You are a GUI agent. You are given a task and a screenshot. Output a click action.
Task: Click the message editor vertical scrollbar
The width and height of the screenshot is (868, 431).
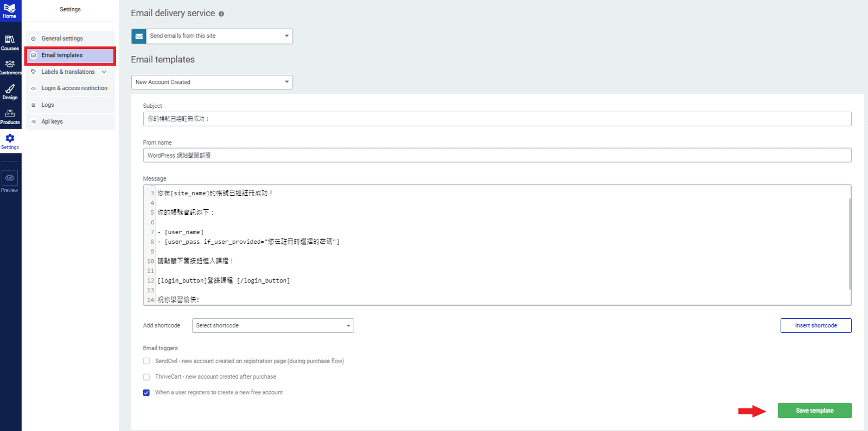click(850, 244)
